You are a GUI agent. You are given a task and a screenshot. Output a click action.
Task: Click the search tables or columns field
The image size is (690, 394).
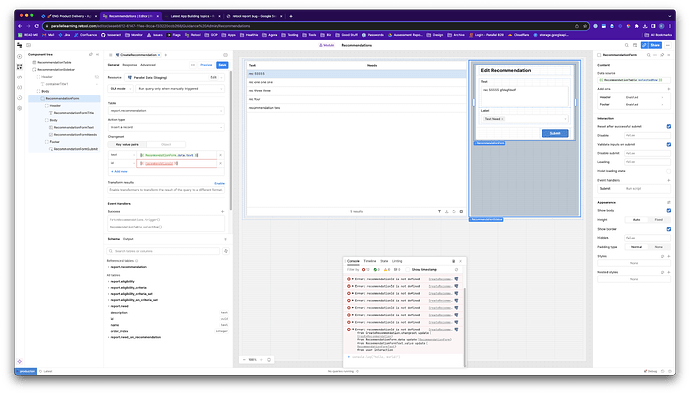(x=163, y=251)
